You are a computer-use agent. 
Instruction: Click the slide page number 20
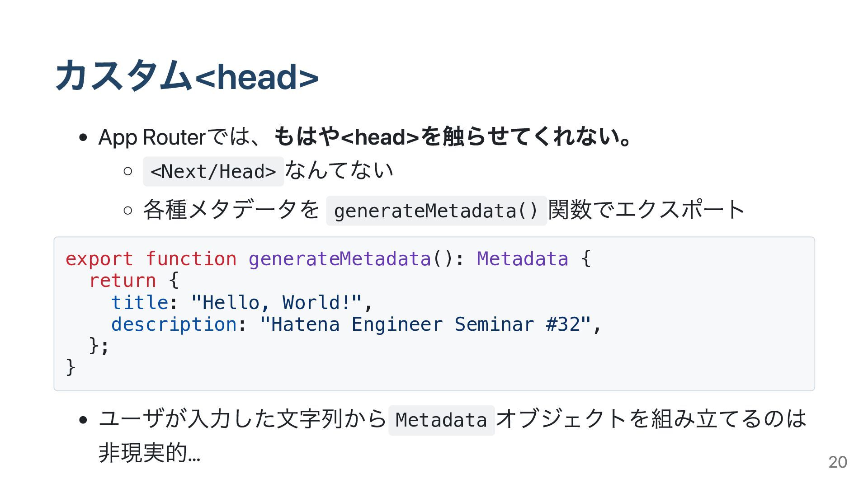(837, 462)
